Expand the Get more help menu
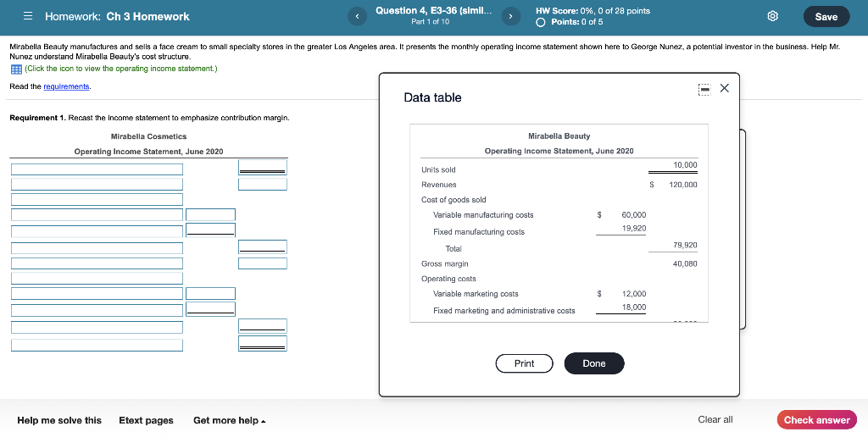 tap(229, 420)
